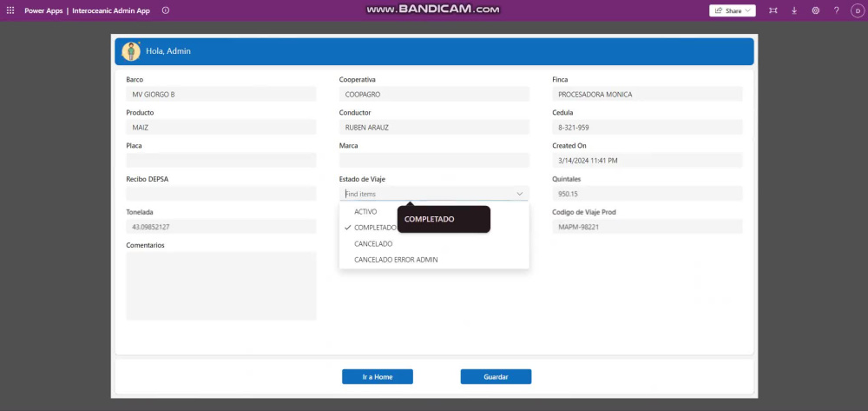Choose CANCELADO ERROR ADMIN option
This screenshot has height=411, width=868.
coord(435,260)
